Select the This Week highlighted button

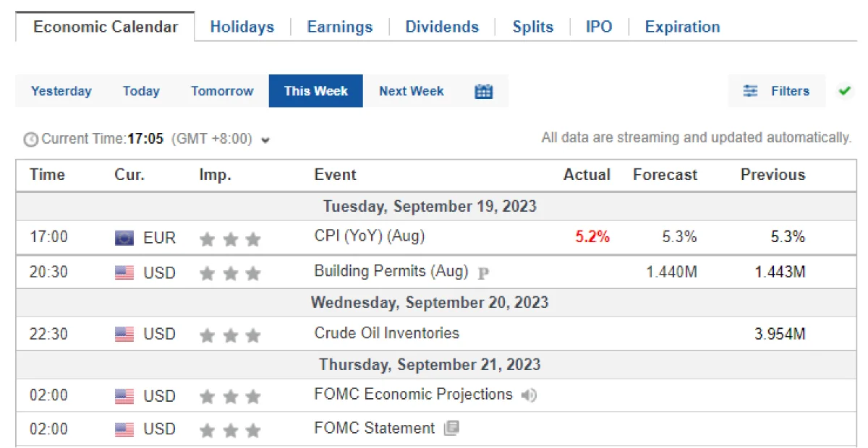[316, 91]
